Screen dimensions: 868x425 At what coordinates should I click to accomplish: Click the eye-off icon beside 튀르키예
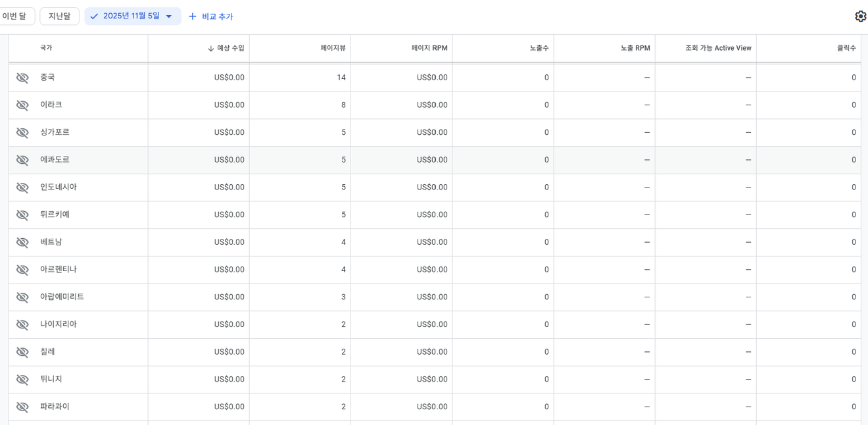[x=22, y=215]
